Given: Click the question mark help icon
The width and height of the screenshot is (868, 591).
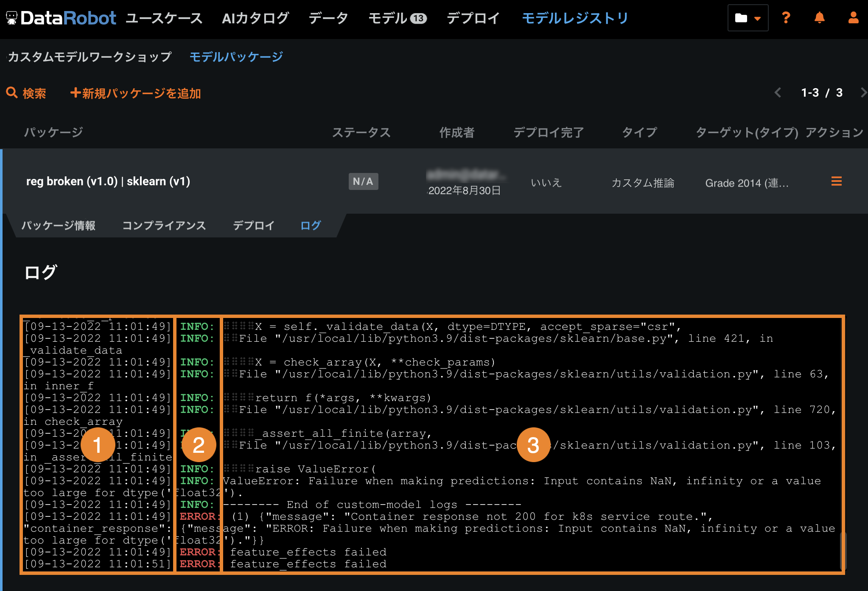Looking at the screenshot, I should [x=786, y=18].
